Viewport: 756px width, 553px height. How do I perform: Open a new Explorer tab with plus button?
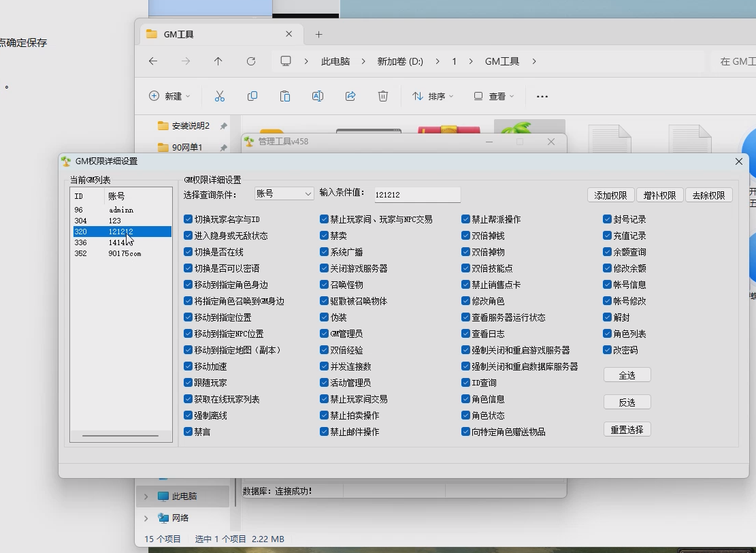click(x=318, y=33)
